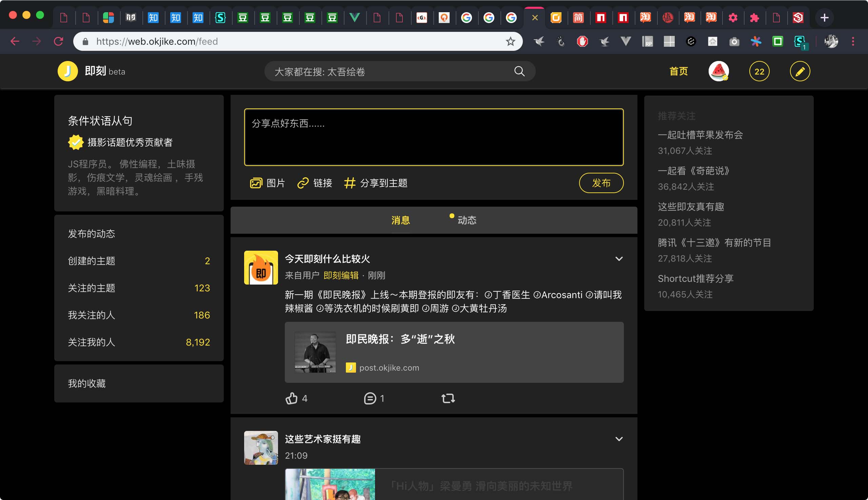Expand options for 这些艺术家挺有趣 post
This screenshot has width=868, height=500.
619,439
